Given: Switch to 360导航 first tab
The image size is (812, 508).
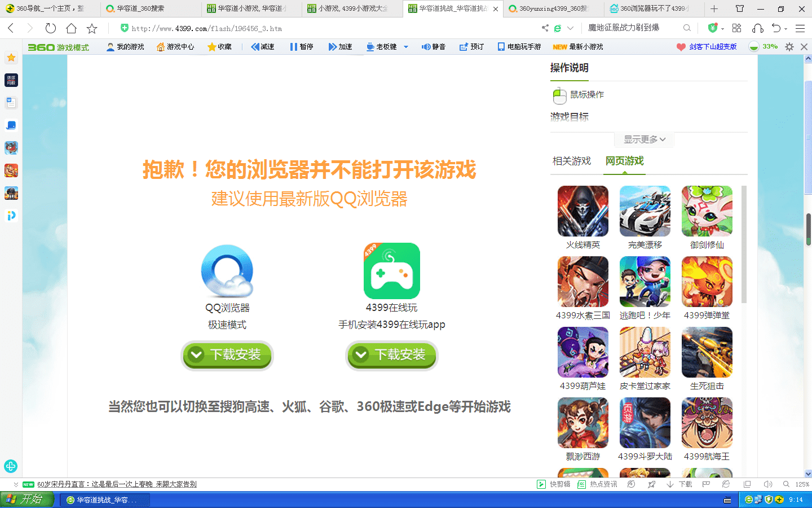Looking at the screenshot, I should [50, 8].
